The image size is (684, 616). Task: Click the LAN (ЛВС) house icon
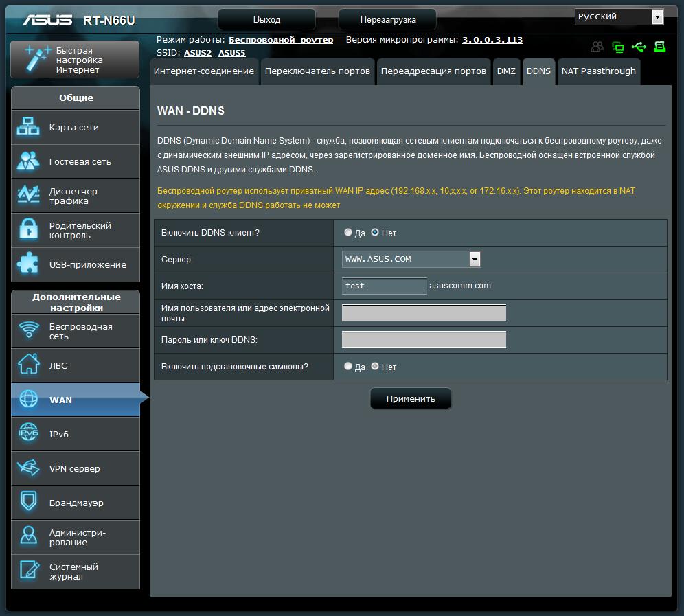tap(29, 364)
